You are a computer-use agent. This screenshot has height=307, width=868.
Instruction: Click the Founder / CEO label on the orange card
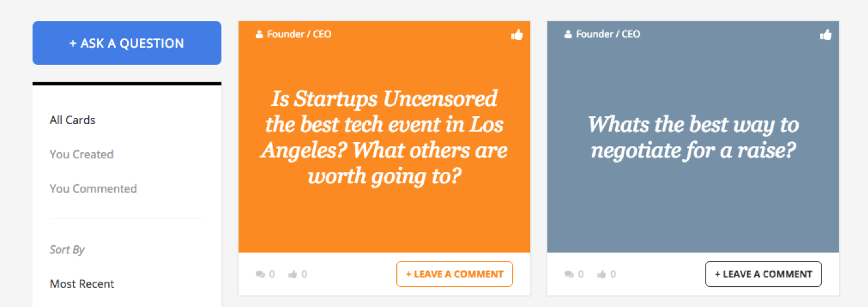click(x=299, y=34)
